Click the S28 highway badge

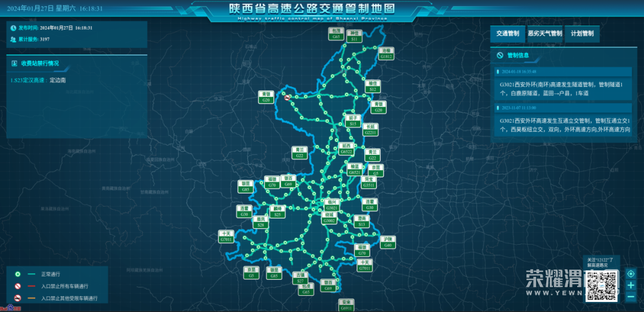click(x=261, y=222)
